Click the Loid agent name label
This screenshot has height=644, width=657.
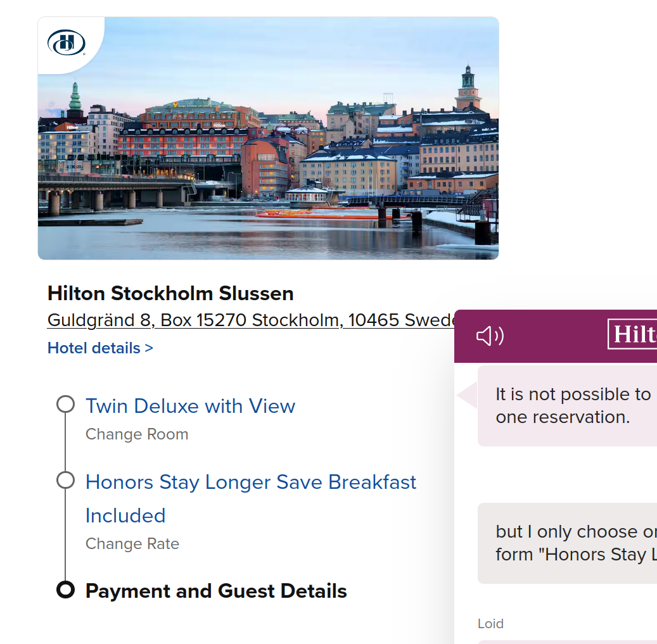pos(490,624)
